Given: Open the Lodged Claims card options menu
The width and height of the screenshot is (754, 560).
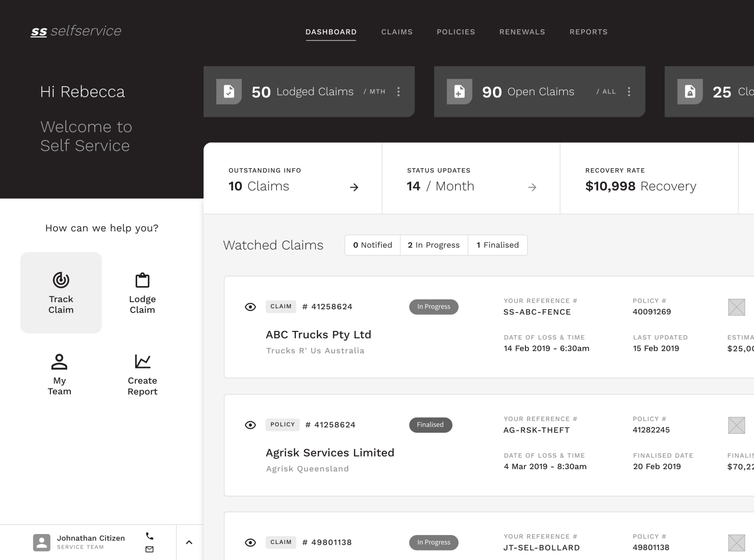Looking at the screenshot, I should pyautogui.click(x=398, y=91).
